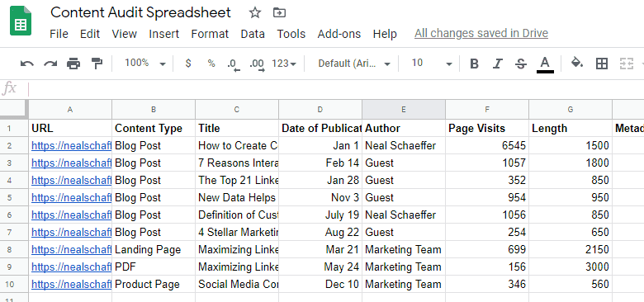644x302 pixels.
Task: Select the 'Product Page' cell
Action: click(x=154, y=285)
